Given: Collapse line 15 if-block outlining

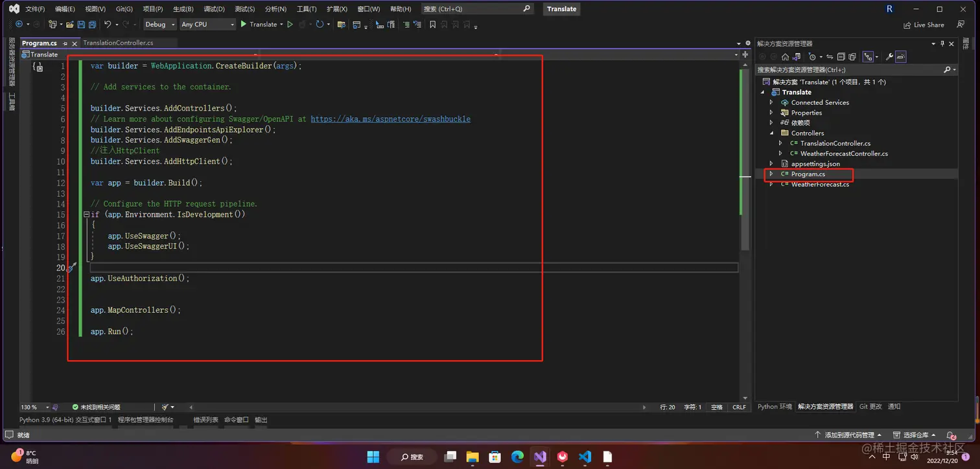Looking at the screenshot, I should pos(86,214).
